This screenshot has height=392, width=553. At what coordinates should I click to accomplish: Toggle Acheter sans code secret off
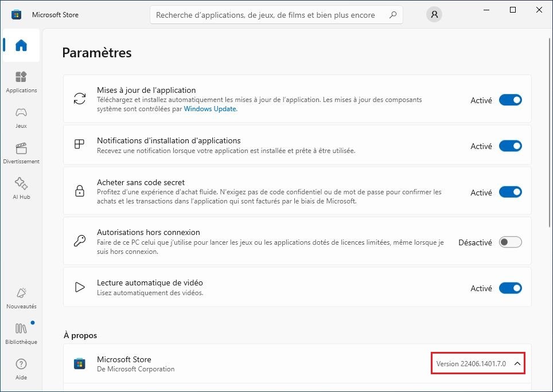click(x=510, y=192)
